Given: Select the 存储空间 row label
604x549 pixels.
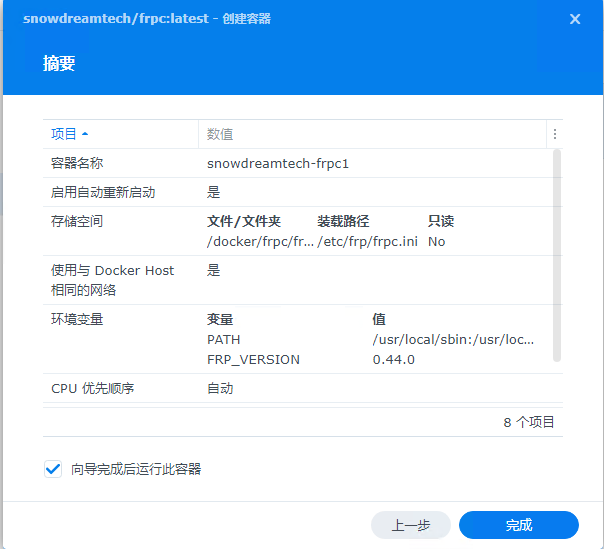Looking at the screenshot, I should 77,222.
